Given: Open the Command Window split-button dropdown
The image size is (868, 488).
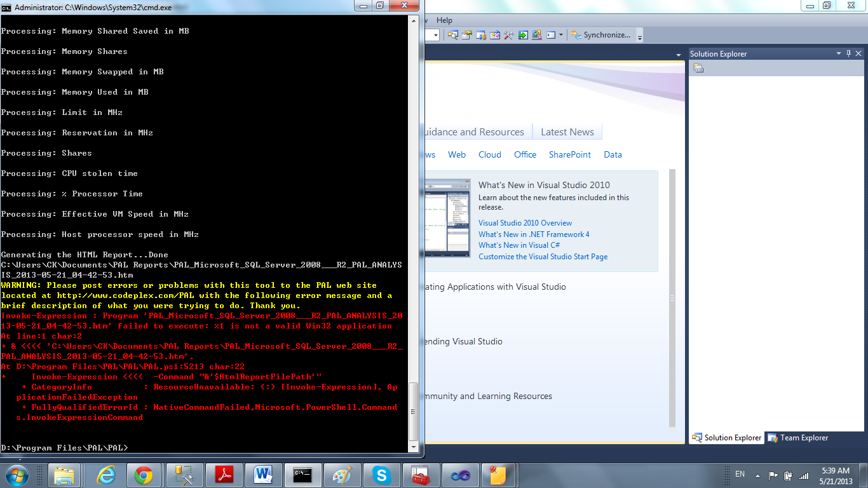Looking at the screenshot, I should [560, 35].
